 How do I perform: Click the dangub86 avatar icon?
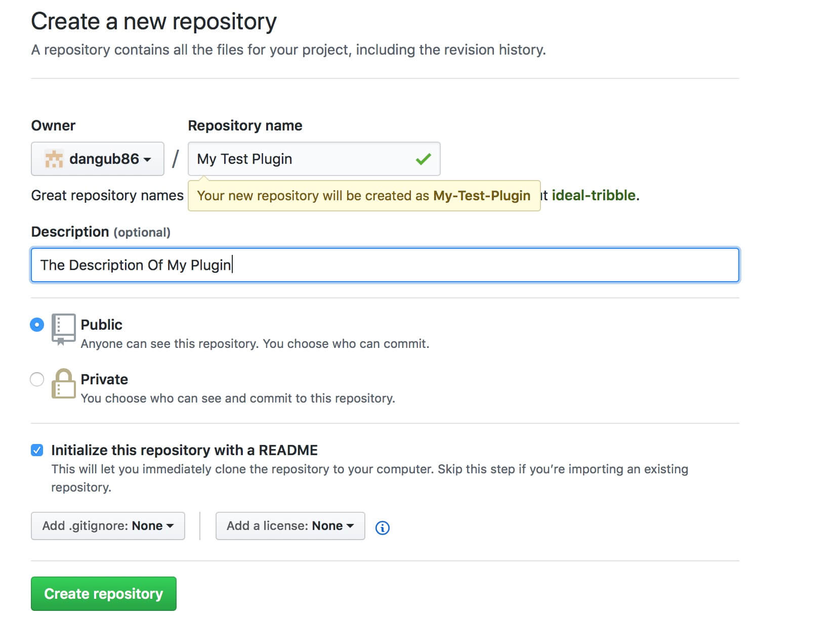click(54, 159)
